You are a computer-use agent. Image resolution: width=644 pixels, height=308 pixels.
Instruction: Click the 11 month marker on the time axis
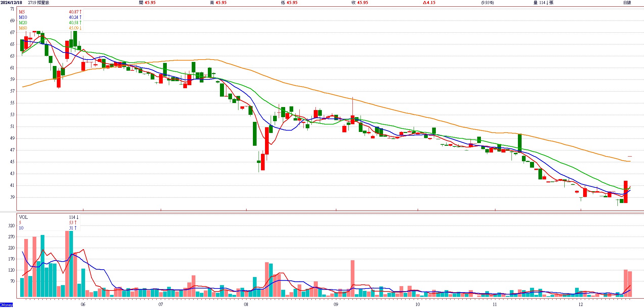(495, 304)
